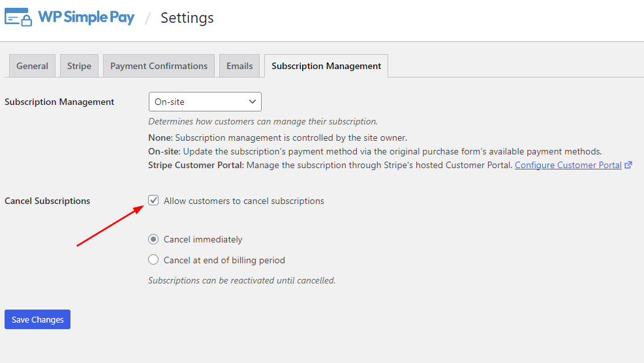Click the Settings page heading
The image size is (644, 363).
point(187,18)
